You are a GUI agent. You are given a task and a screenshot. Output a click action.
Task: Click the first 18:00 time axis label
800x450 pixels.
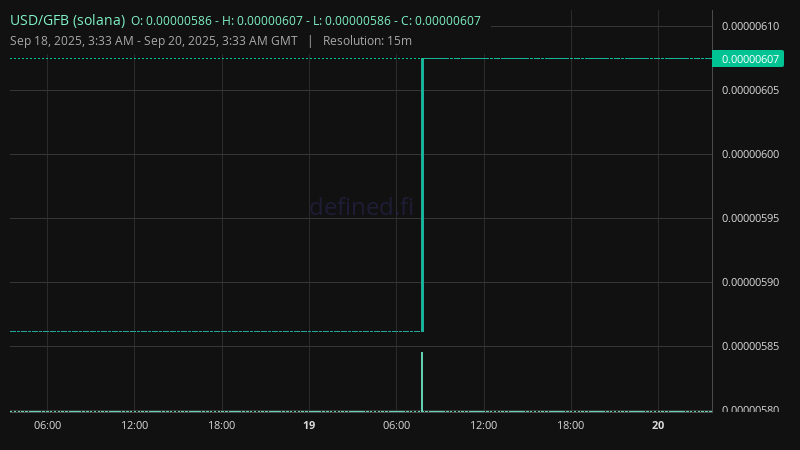pyautogui.click(x=222, y=426)
